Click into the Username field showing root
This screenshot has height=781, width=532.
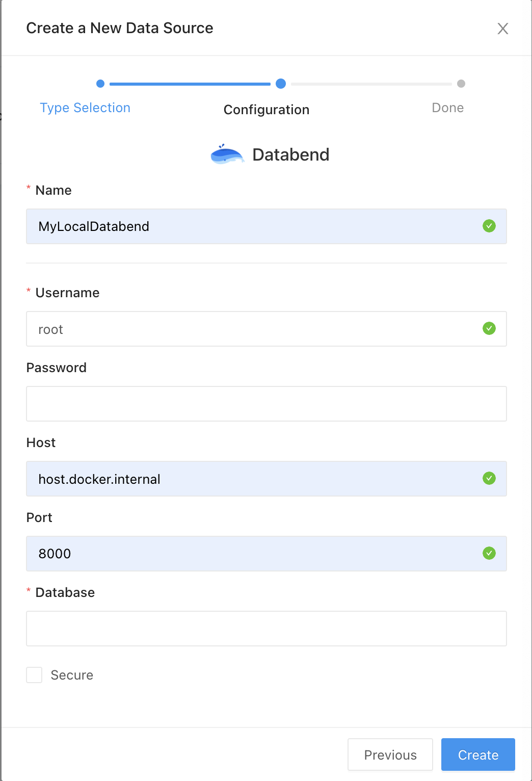(255, 329)
